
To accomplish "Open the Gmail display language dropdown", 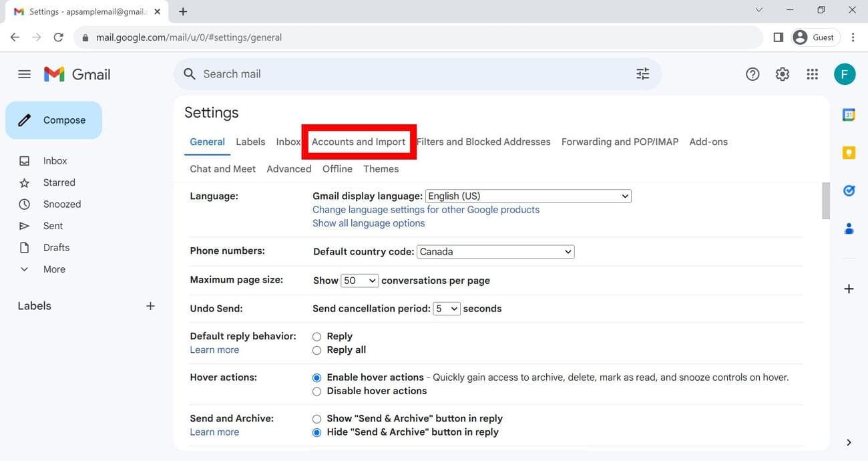I will [x=527, y=196].
